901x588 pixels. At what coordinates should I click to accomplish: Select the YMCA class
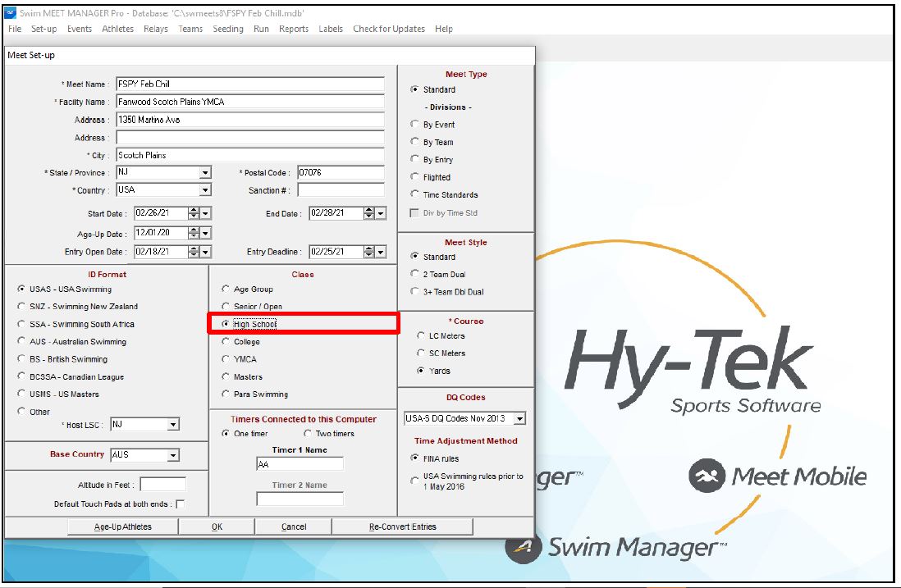226,359
